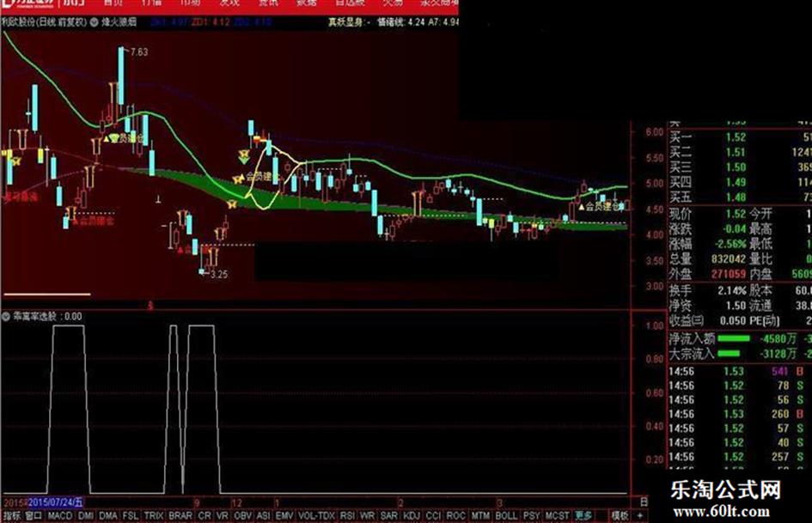Switch to EMV indicator
The width and height of the screenshot is (812, 523).
(284, 516)
